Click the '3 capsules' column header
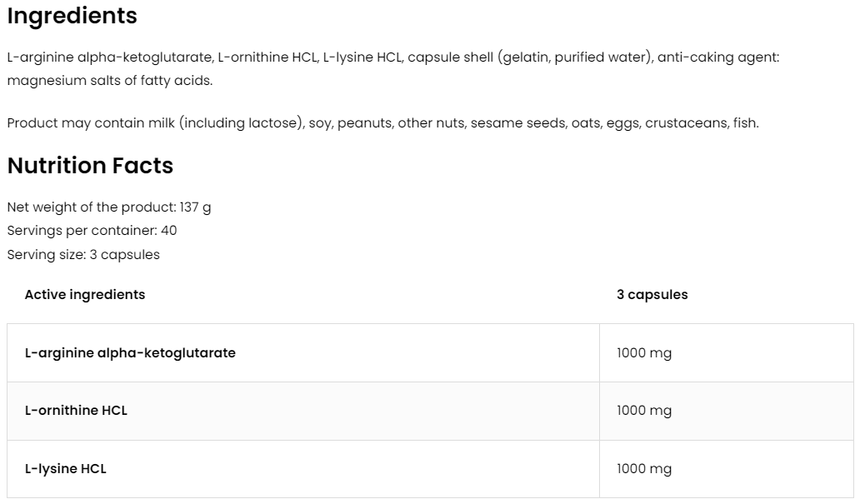 (652, 295)
